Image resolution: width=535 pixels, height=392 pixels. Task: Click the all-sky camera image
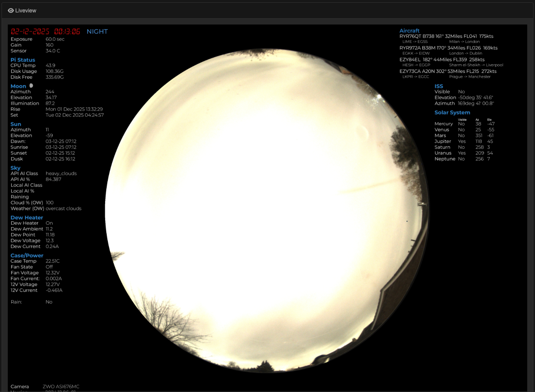point(267,210)
